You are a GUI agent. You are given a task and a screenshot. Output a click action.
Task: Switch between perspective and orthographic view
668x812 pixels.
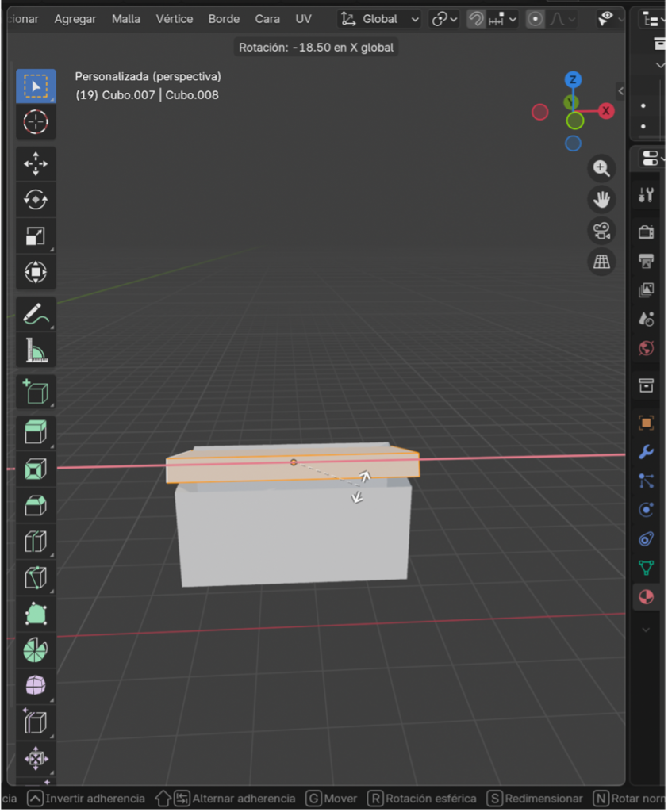tap(602, 262)
